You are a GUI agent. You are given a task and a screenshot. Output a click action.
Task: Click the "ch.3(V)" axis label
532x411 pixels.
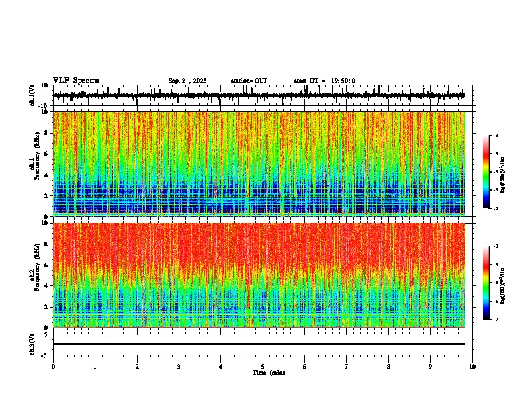click(32, 345)
